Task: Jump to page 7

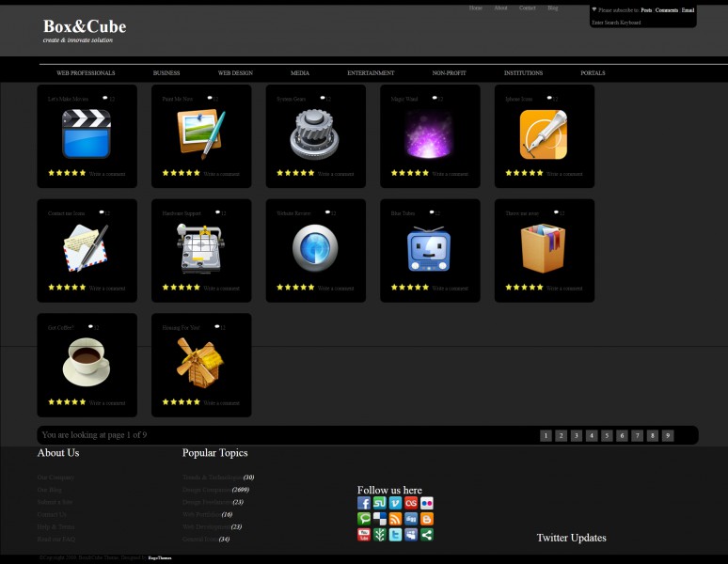Action: point(637,435)
